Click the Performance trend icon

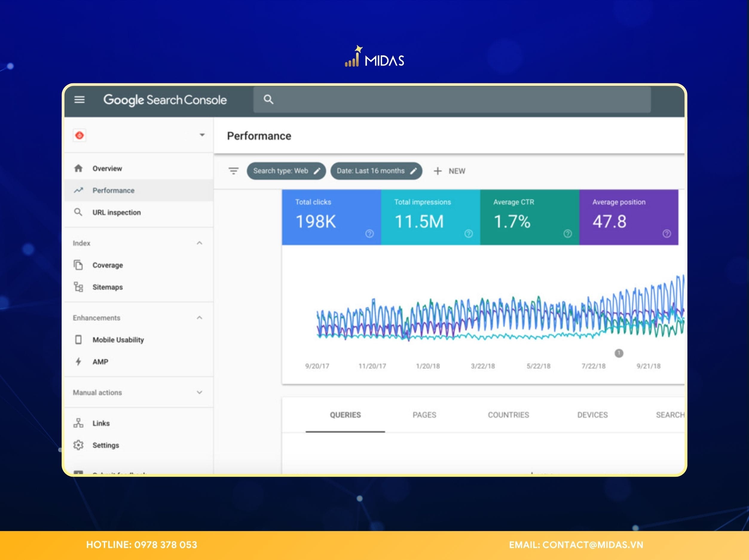point(79,190)
